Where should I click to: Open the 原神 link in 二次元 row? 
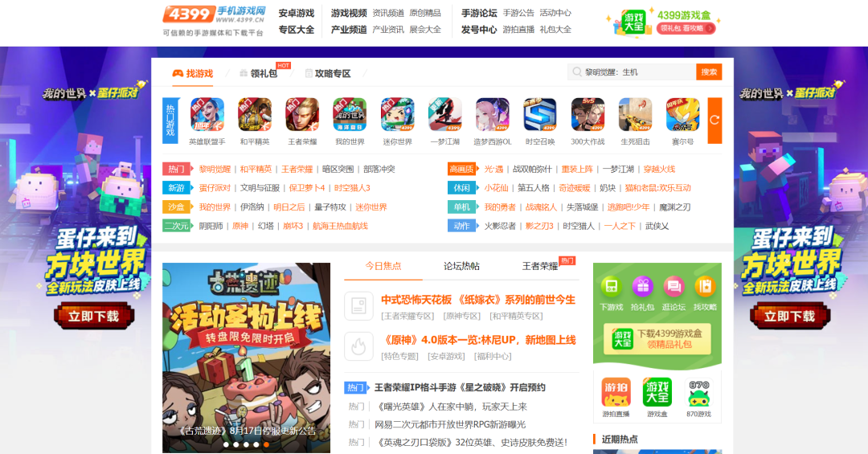tap(240, 226)
